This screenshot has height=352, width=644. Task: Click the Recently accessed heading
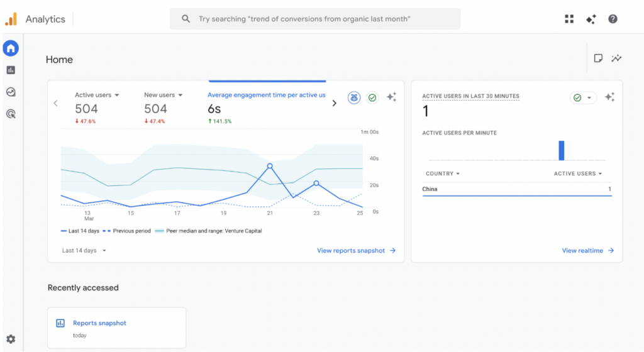click(83, 288)
